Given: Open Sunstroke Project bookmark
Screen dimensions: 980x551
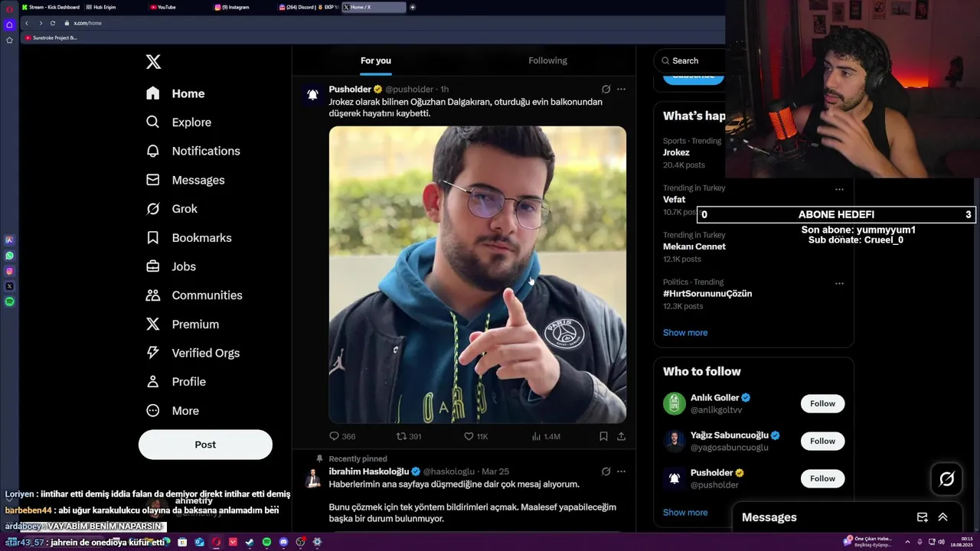Looking at the screenshot, I should [x=51, y=37].
